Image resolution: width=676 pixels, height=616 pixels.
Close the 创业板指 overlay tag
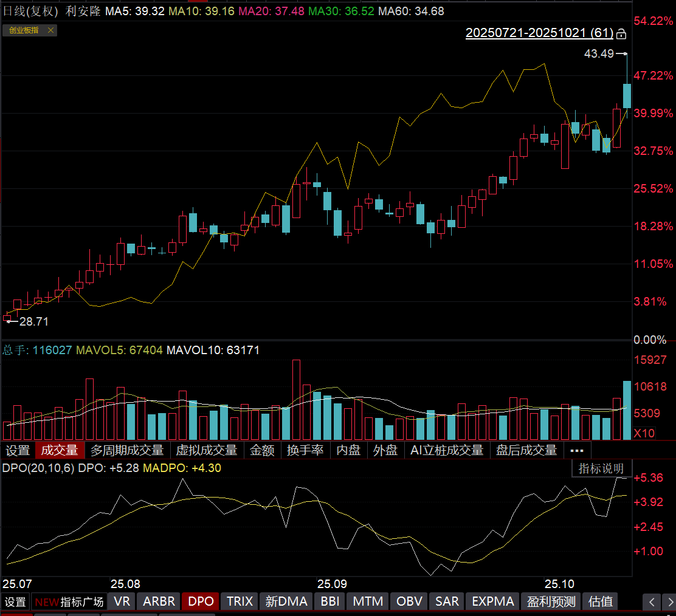pyautogui.click(x=50, y=30)
